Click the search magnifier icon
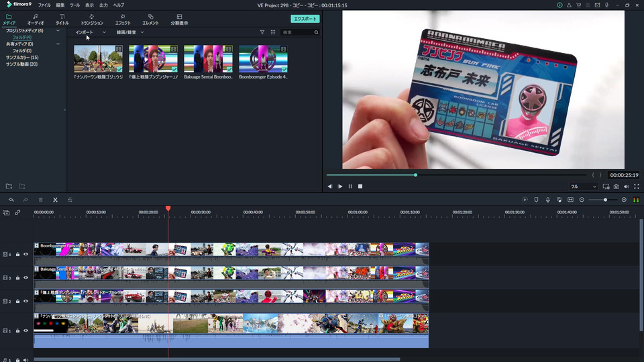The width and height of the screenshot is (644, 362). [x=316, y=32]
